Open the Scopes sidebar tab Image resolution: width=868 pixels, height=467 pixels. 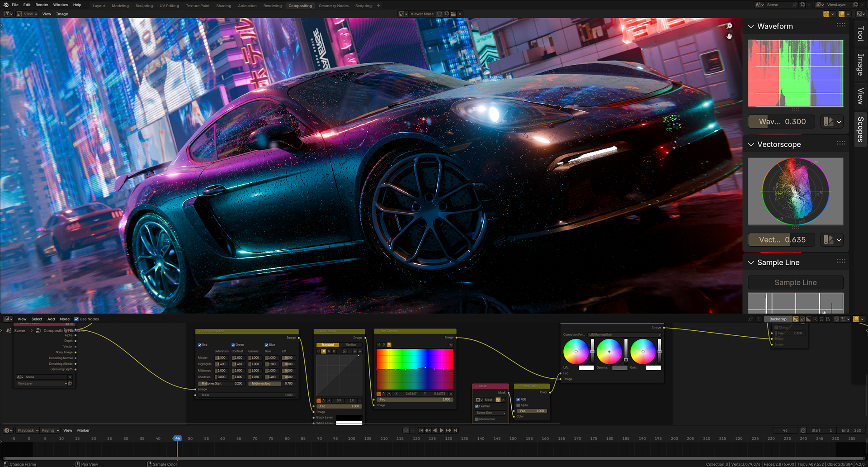pyautogui.click(x=861, y=129)
